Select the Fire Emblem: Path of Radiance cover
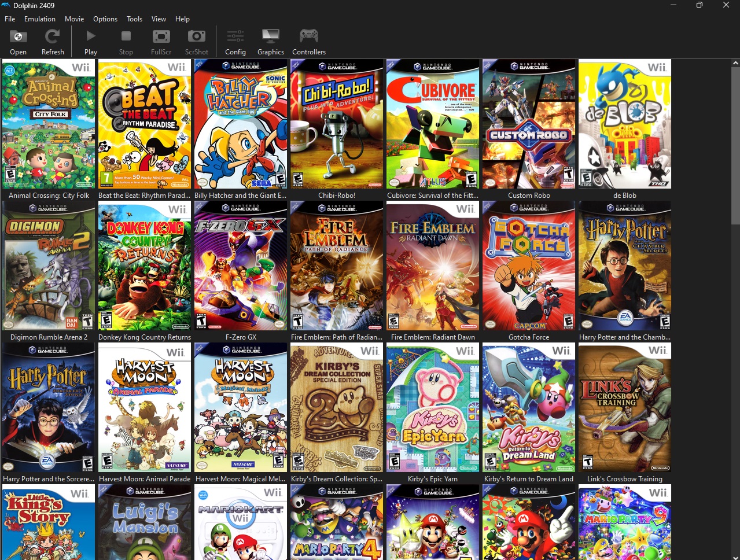The width and height of the screenshot is (740, 560). click(x=337, y=266)
